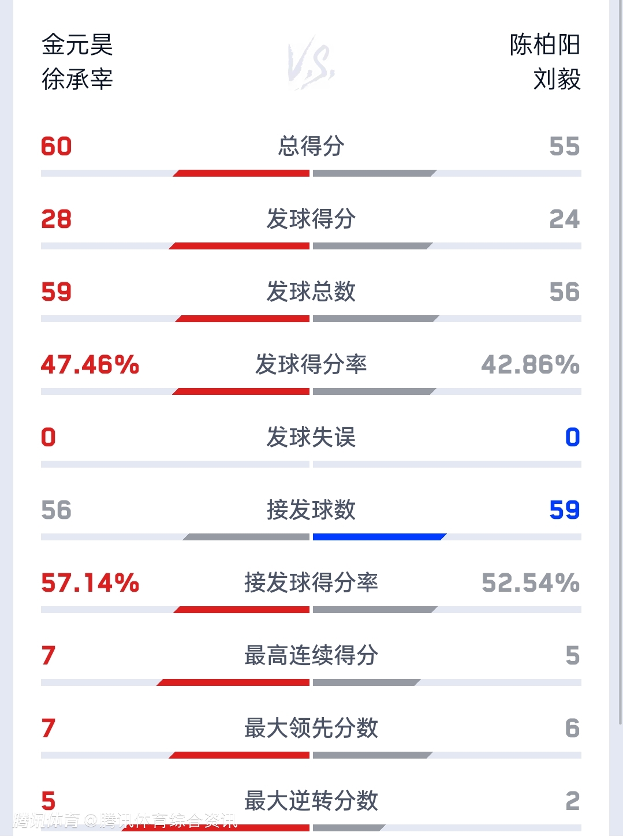Tap player name 刘毅
The width and height of the screenshot is (623, 840).
click(557, 79)
